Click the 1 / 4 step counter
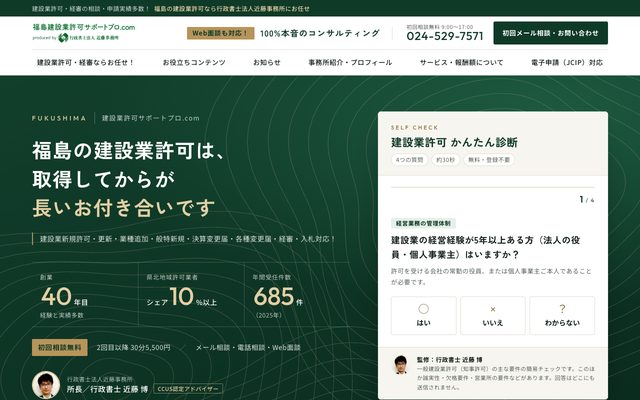This screenshot has height=400, width=640. click(587, 200)
